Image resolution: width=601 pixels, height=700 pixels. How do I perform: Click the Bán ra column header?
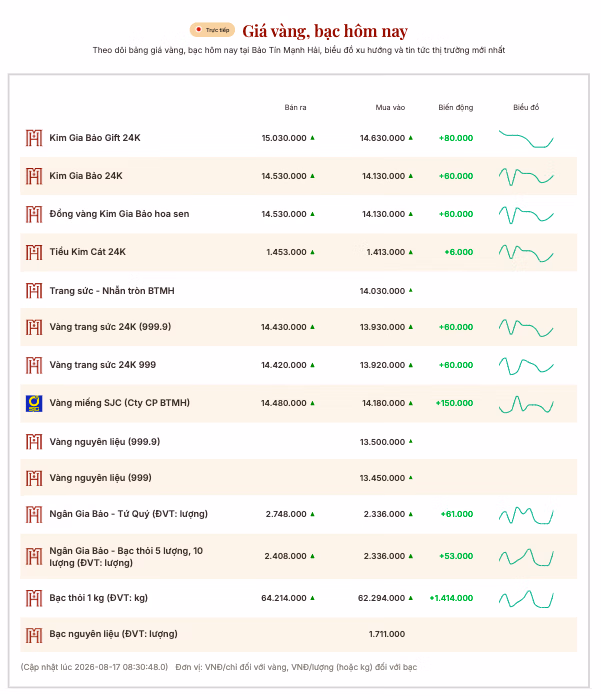click(x=295, y=108)
